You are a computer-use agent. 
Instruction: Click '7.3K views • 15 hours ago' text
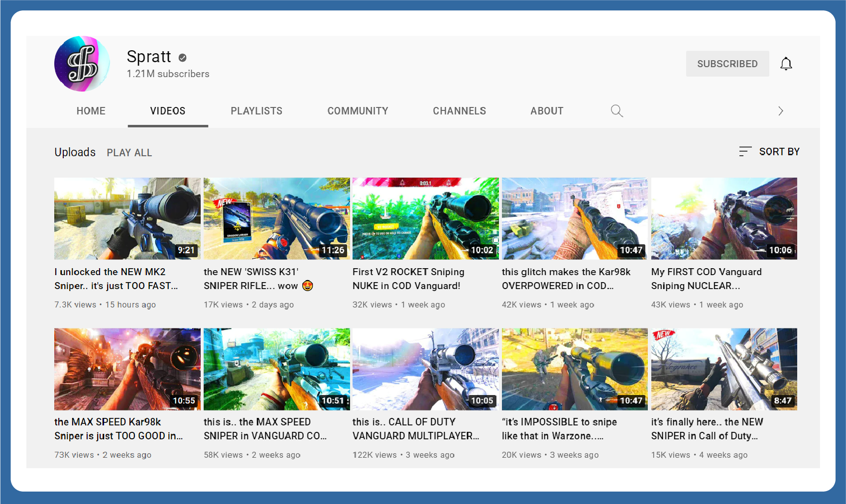[x=105, y=304]
